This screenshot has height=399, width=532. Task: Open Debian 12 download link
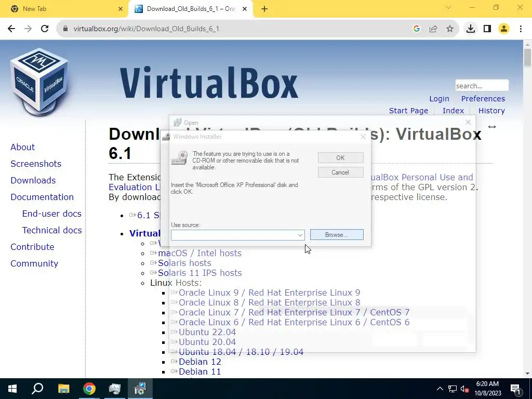tap(200, 362)
